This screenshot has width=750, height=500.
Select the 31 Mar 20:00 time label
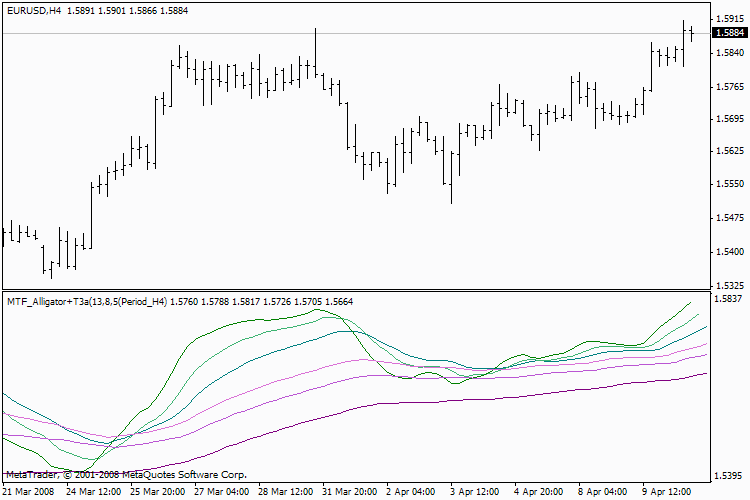pos(350,492)
